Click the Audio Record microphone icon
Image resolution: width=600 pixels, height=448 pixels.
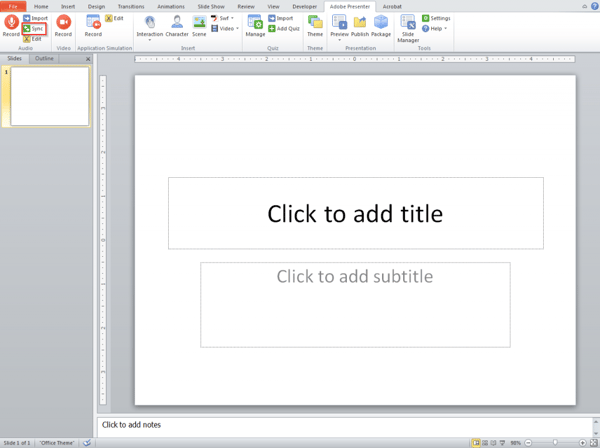click(11, 23)
